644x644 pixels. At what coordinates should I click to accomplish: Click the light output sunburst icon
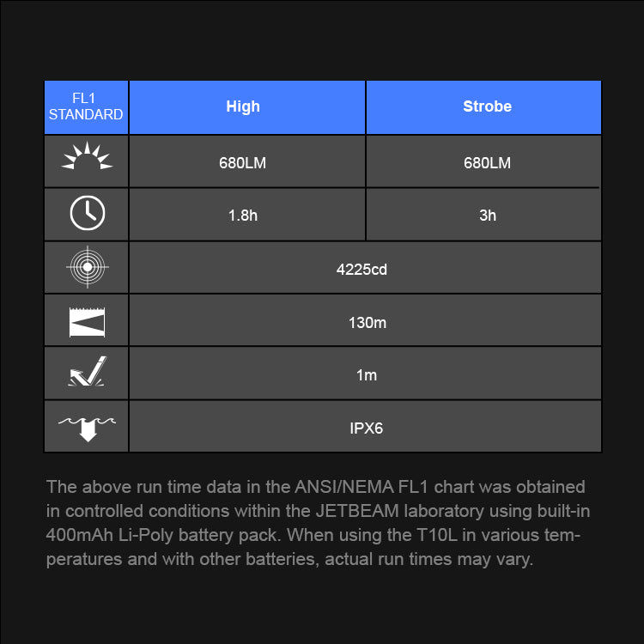coord(87,159)
